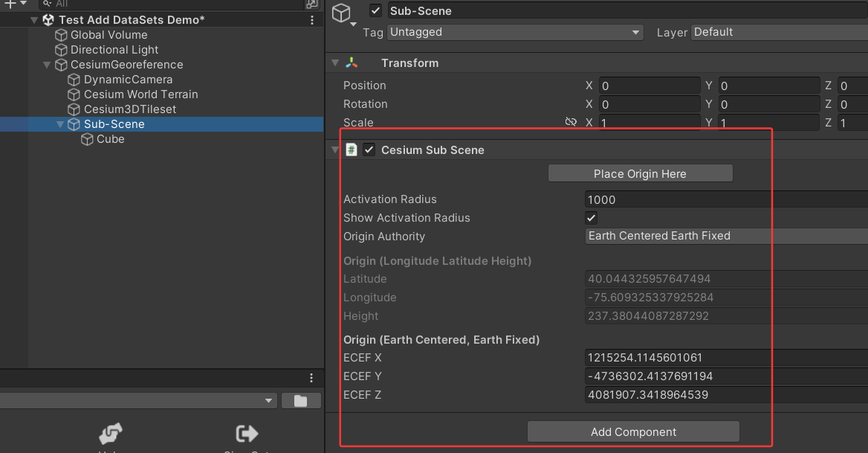Toggle the Scale constrain proportions link icon
Image resolution: width=868 pixels, height=453 pixels.
click(571, 122)
